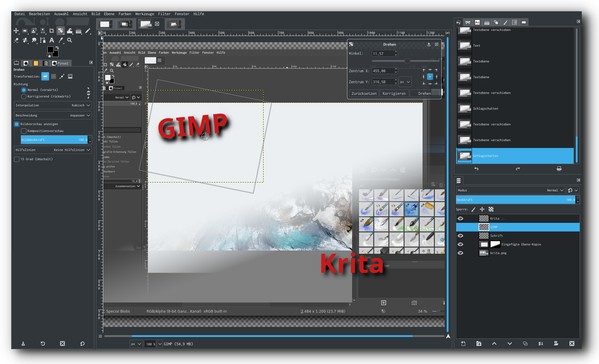Open the Beschneidung dropdown
Image resolution: width=599 pixels, height=364 pixels.
tap(53, 115)
